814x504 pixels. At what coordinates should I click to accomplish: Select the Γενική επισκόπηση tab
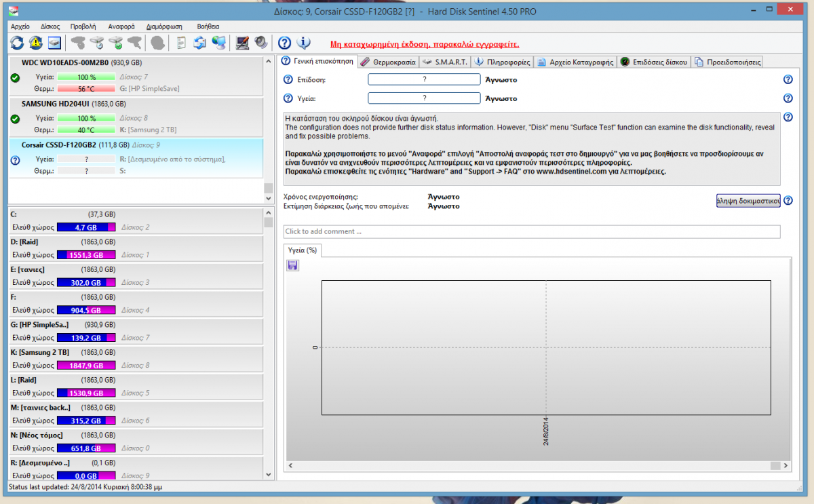point(318,61)
